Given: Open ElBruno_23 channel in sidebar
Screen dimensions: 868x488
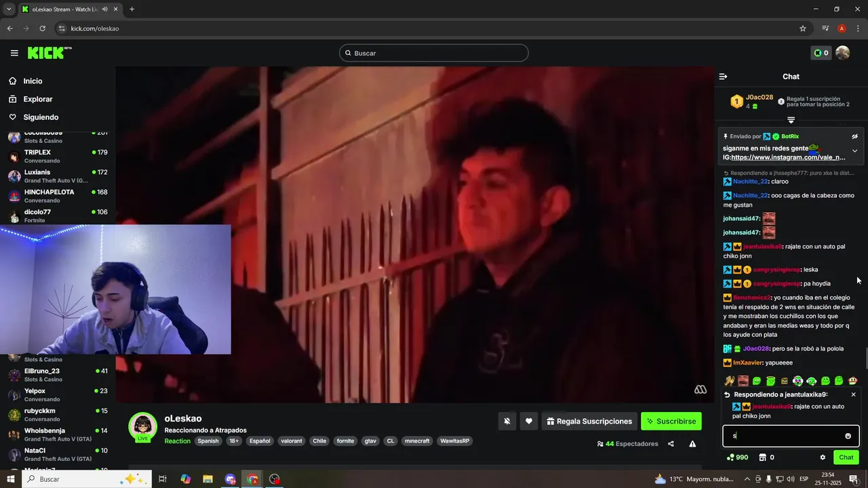Looking at the screenshot, I should tap(58, 375).
